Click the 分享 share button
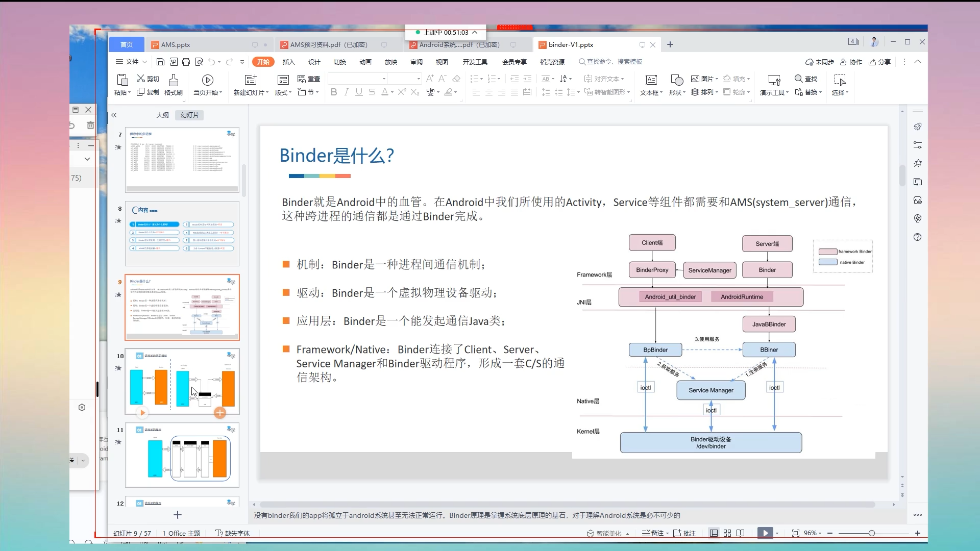Viewport: 980px width, 551px height. (x=880, y=62)
